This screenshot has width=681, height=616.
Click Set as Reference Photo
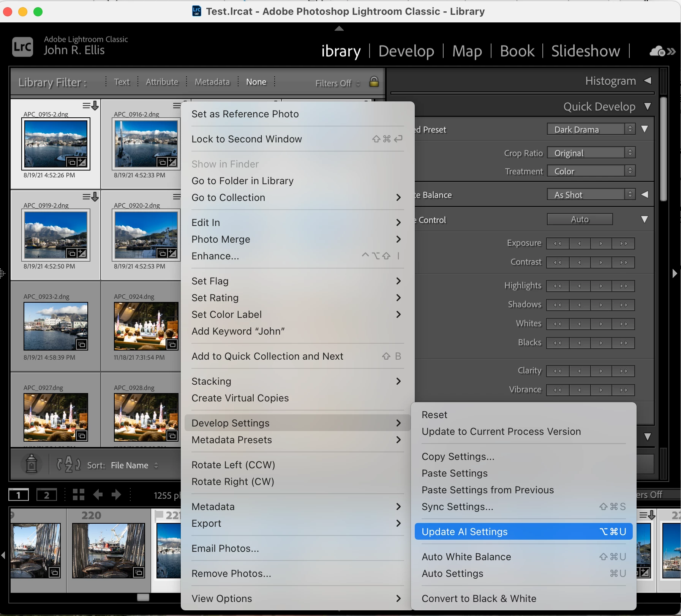point(297,114)
